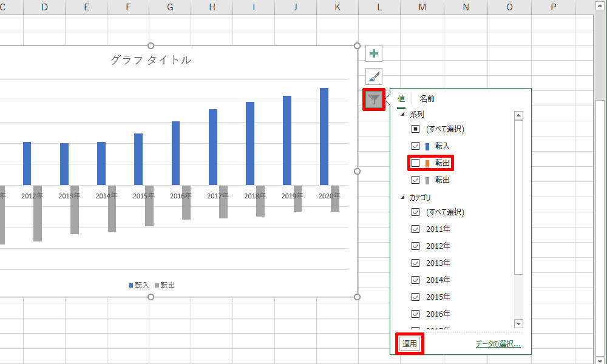Uncheck the blue 転入 series checkbox
607x364 pixels.
click(x=415, y=146)
